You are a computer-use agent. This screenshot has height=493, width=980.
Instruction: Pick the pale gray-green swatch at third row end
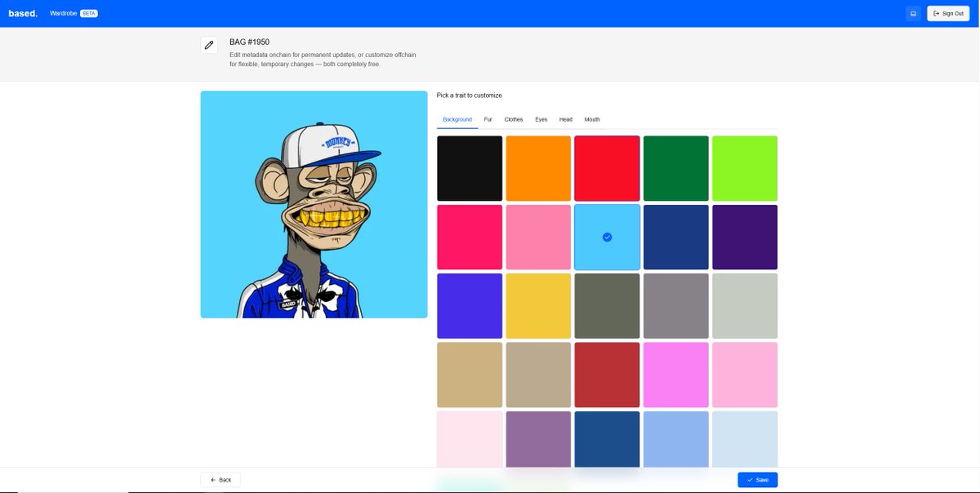point(745,306)
